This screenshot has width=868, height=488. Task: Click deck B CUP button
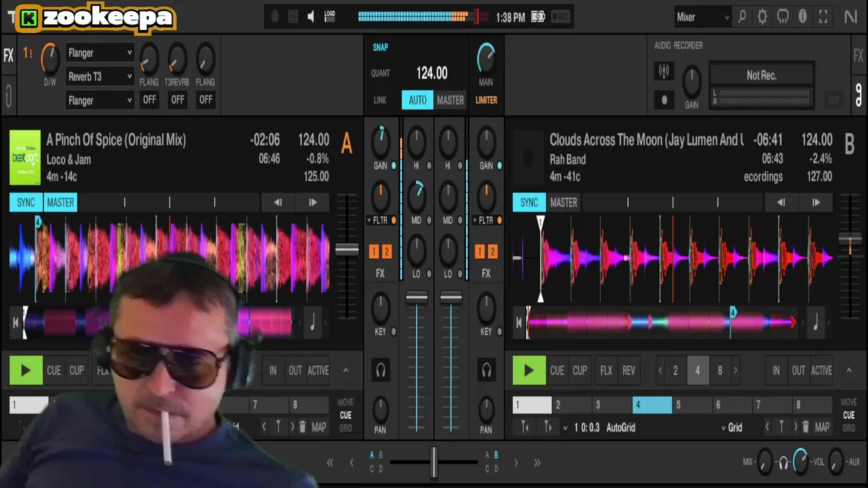click(580, 370)
